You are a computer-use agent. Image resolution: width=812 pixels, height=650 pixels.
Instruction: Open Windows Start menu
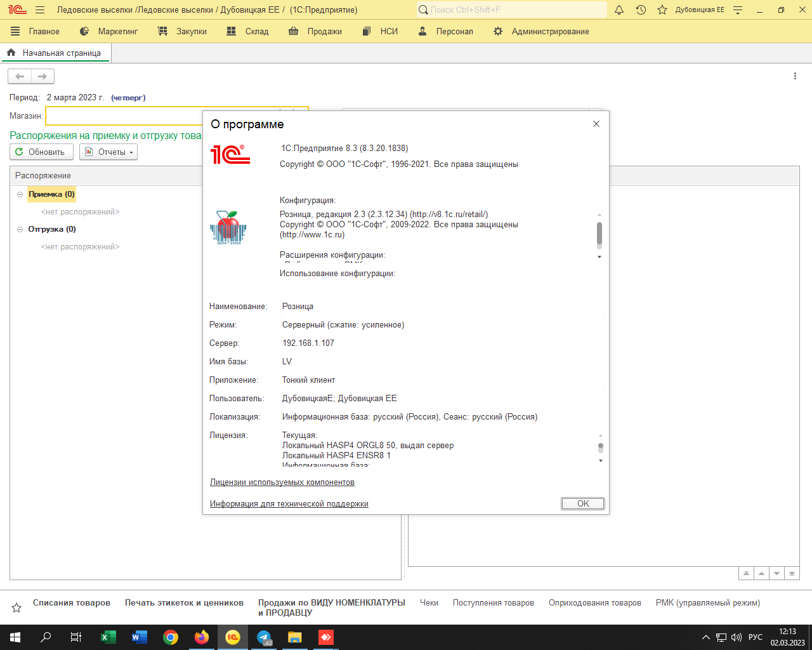click(15, 637)
